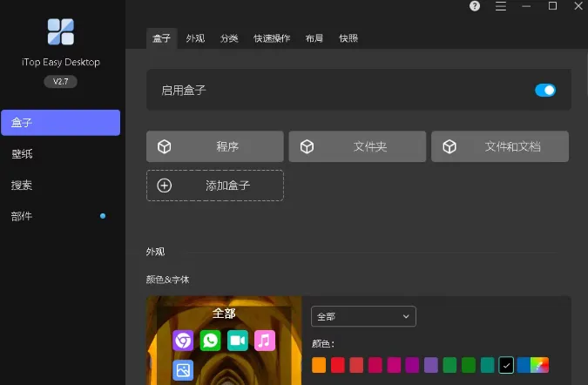Open the help question mark icon
The height and width of the screenshot is (385, 588).
click(x=475, y=6)
